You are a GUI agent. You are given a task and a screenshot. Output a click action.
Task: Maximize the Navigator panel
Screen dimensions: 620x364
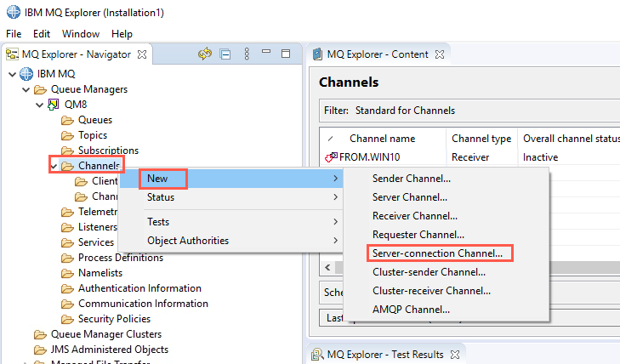286,54
